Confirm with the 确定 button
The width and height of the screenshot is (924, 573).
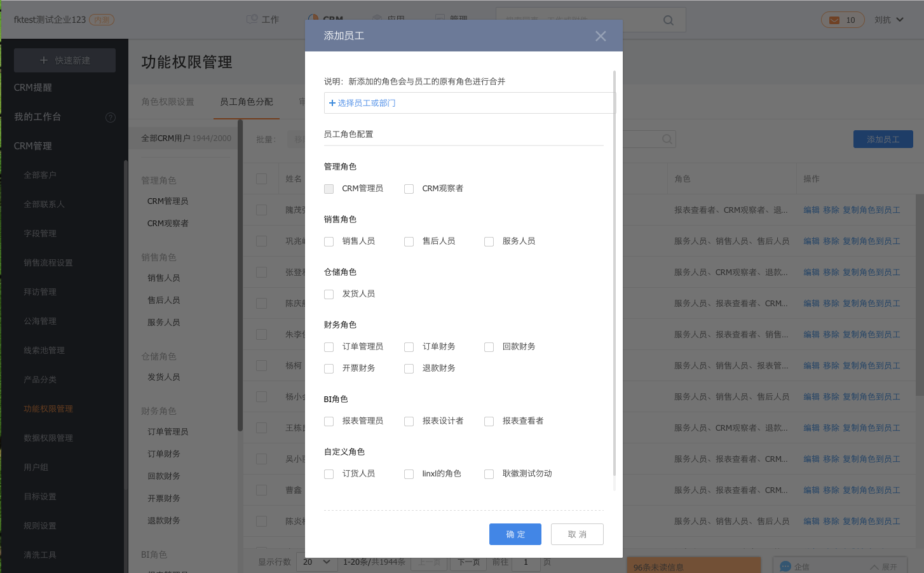(x=515, y=534)
